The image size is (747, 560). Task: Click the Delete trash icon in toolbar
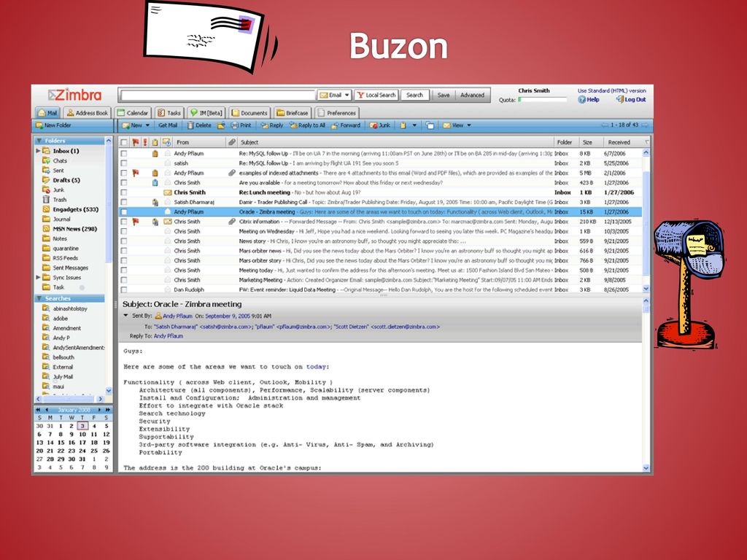190,125
